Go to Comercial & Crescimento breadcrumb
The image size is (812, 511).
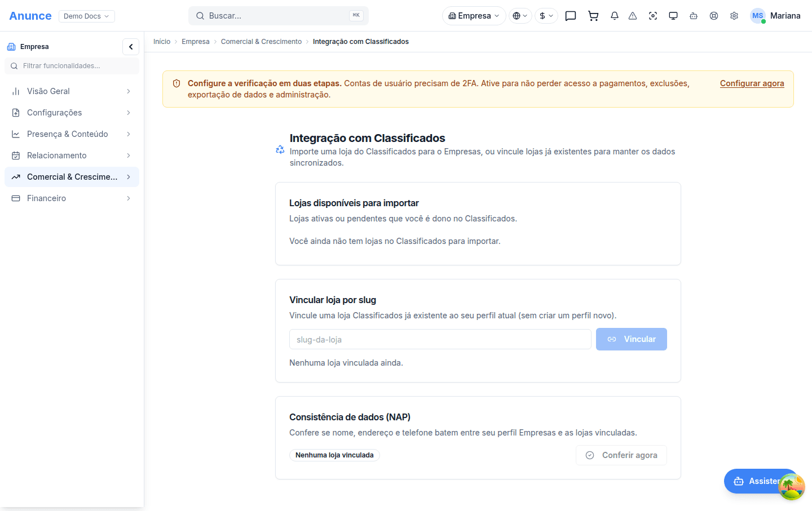(x=261, y=42)
